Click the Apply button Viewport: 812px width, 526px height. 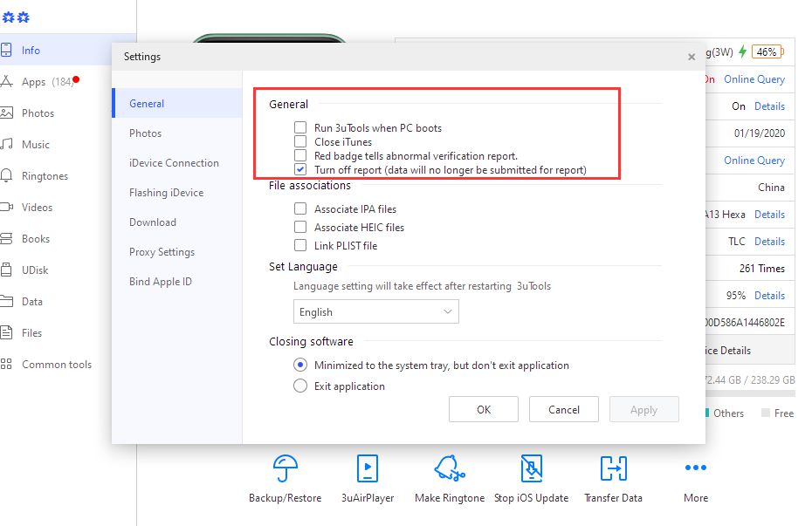click(x=644, y=409)
